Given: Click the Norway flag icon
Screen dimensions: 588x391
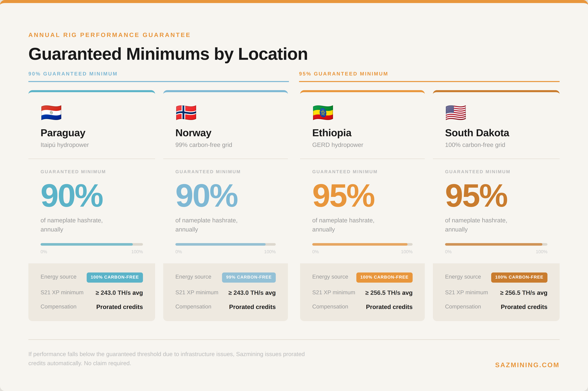Looking at the screenshot, I should tap(186, 113).
